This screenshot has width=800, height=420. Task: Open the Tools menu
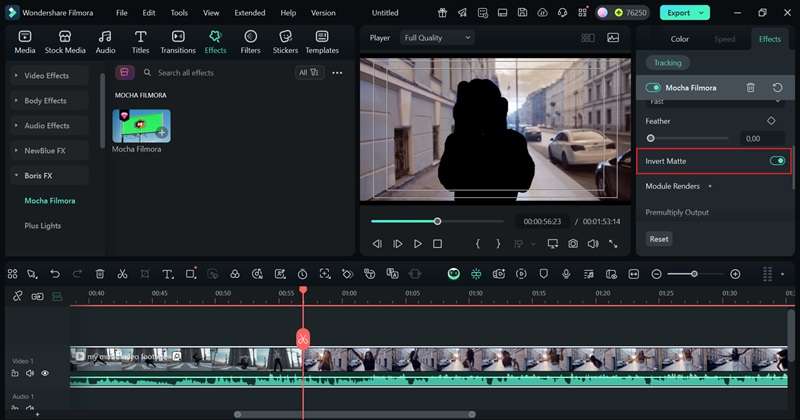pos(179,13)
